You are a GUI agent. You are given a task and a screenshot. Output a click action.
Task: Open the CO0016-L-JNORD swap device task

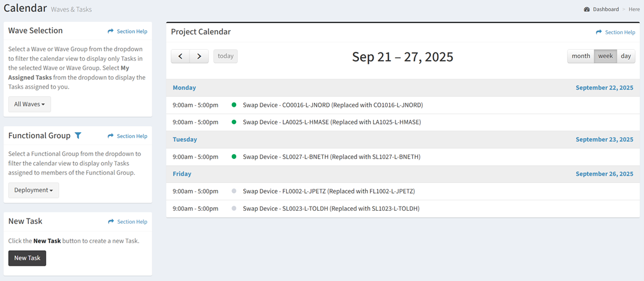332,105
